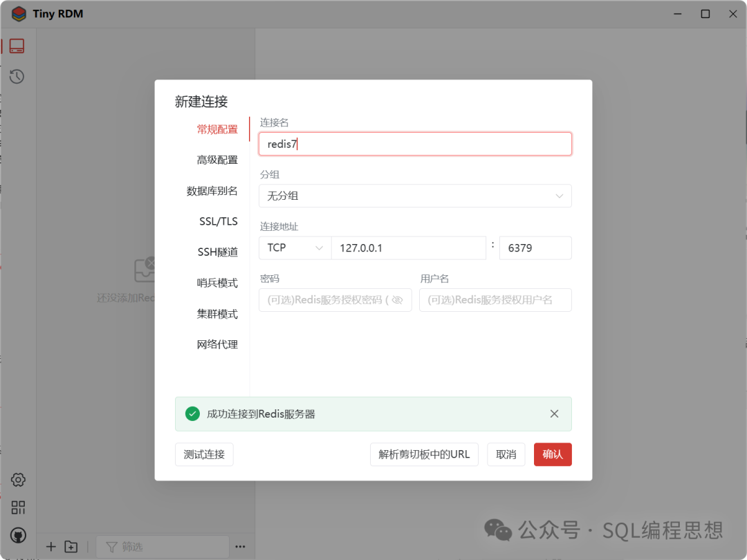Open the GitHub icon link
Viewport: 747px width, 560px height.
click(18, 535)
